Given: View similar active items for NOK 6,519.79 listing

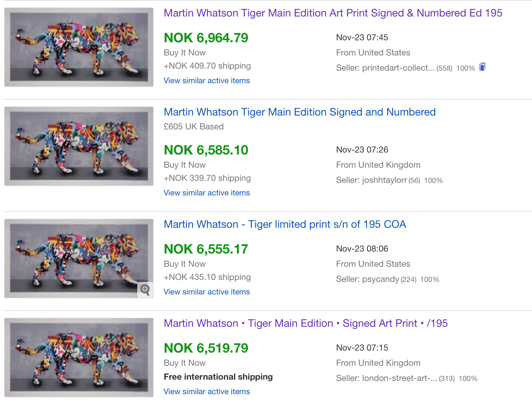Looking at the screenshot, I should [207, 392].
